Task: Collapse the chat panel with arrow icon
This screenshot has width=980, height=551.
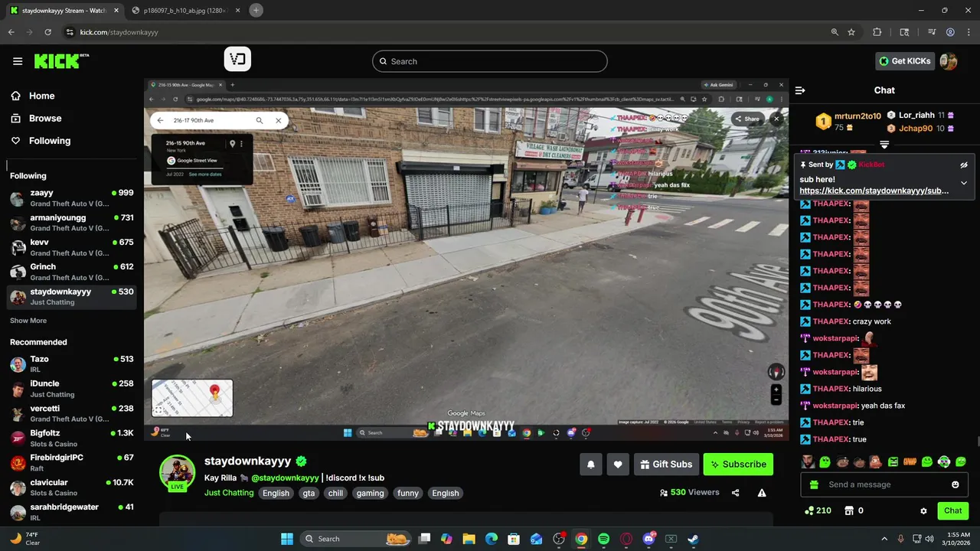Action: [800, 90]
